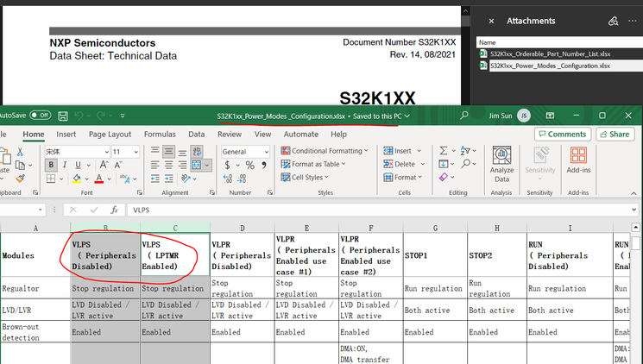Open Ribbon Display Options icon
This screenshot has height=364, width=643.
(551, 116)
